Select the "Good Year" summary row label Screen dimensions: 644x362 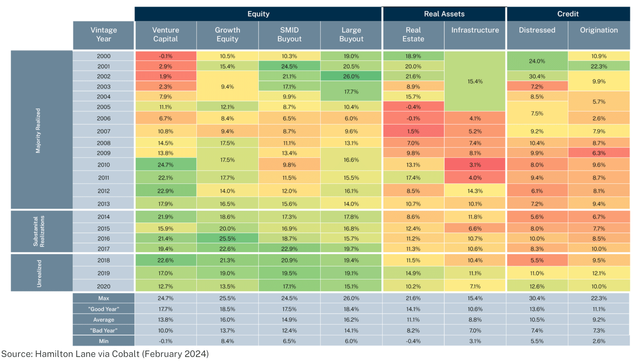[103, 309]
